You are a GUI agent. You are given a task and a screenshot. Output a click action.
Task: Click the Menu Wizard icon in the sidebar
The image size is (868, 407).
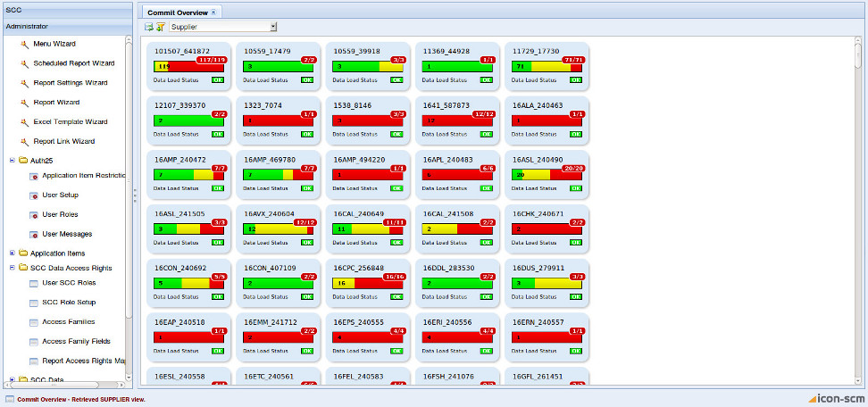click(25, 44)
